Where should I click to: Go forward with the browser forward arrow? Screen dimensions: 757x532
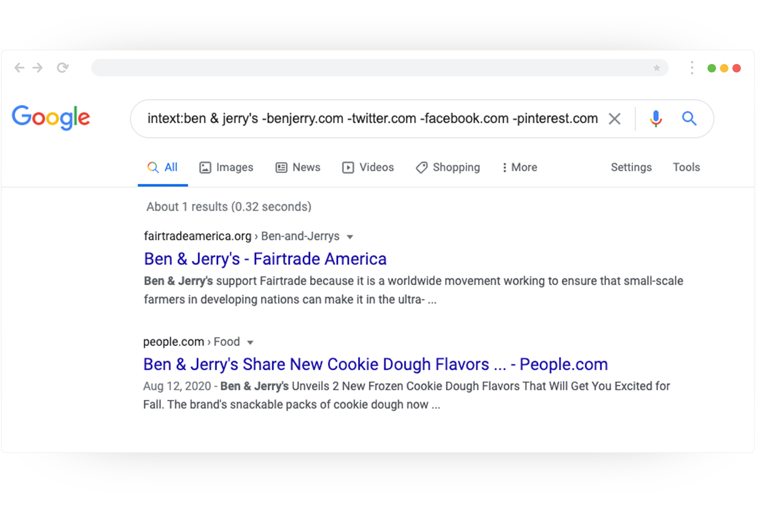(38, 68)
